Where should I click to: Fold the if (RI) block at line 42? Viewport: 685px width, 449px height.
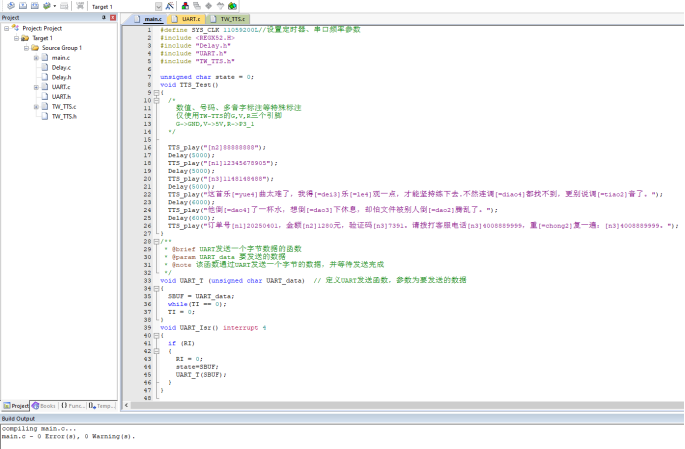click(156, 351)
